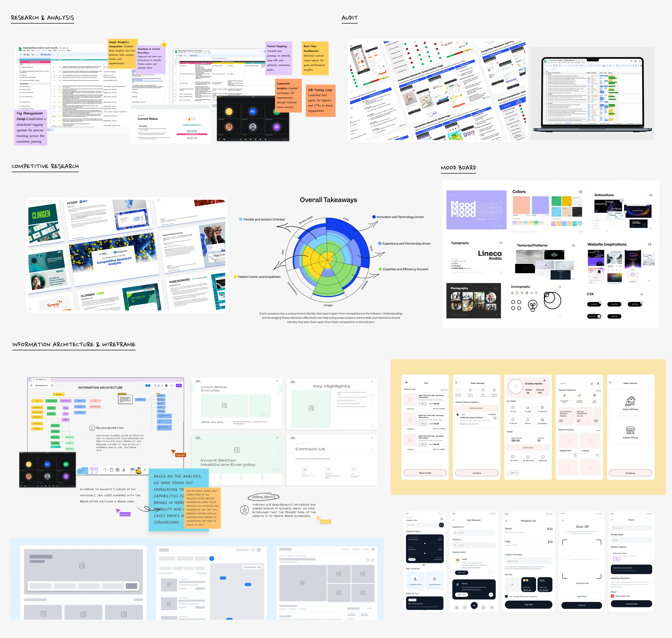The height and width of the screenshot is (638, 672).
Task: Click the Claim Now offer button
Action: (412, 600)
